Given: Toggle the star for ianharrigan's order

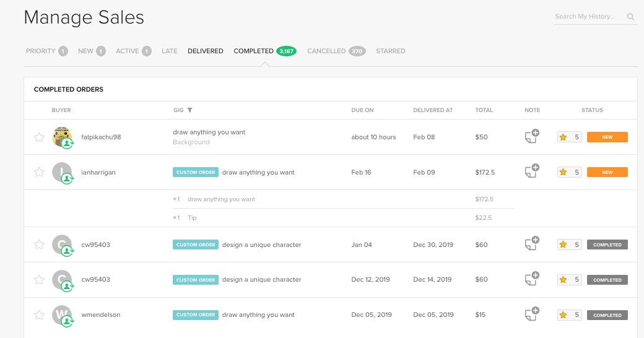Looking at the screenshot, I should point(39,172).
